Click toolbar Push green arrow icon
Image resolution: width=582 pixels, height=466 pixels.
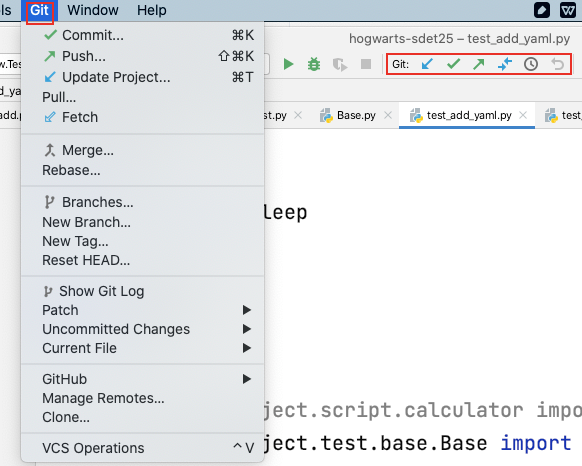pyautogui.click(x=479, y=64)
